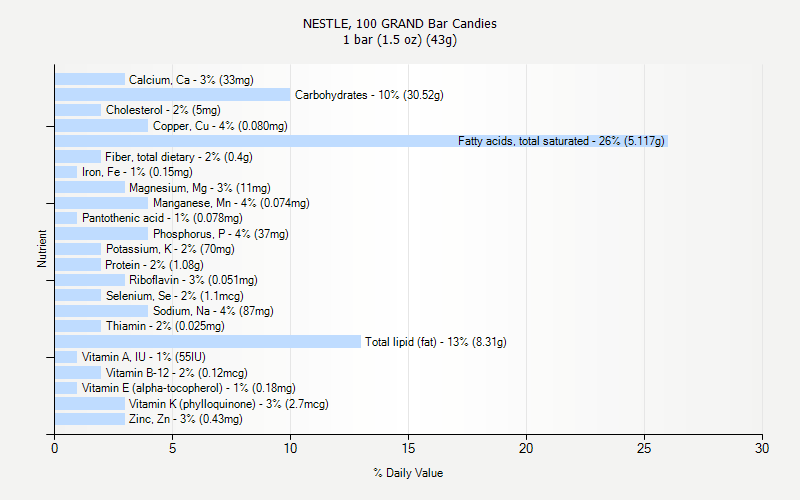Click the Vitamin B-12 - 2% (0.12mcg) label
The height and width of the screenshot is (500, 800).
[x=177, y=373]
